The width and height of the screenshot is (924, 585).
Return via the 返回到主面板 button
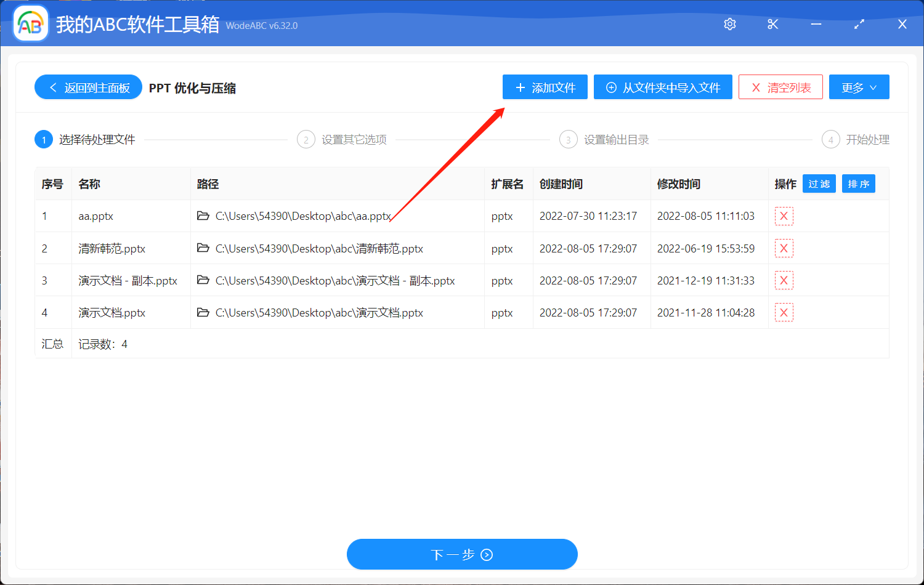[88, 87]
